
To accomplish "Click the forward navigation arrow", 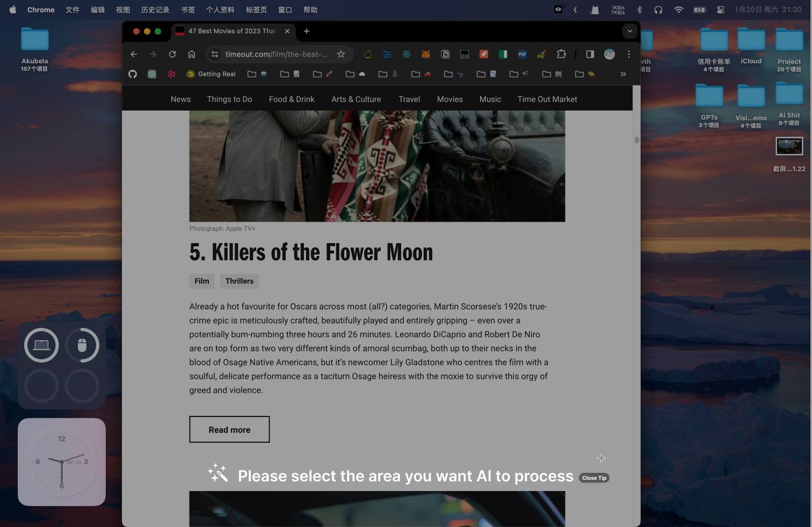I will click(153, 54).
